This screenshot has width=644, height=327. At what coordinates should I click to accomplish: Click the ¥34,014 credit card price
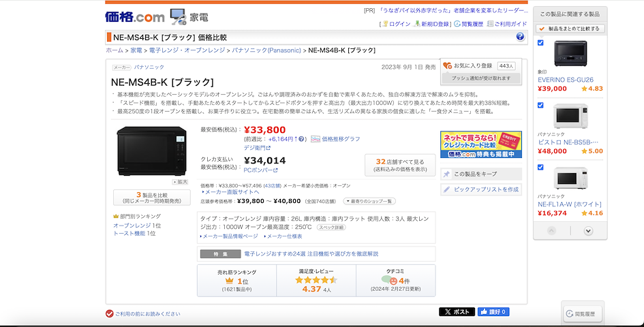[x=265, y=160]
